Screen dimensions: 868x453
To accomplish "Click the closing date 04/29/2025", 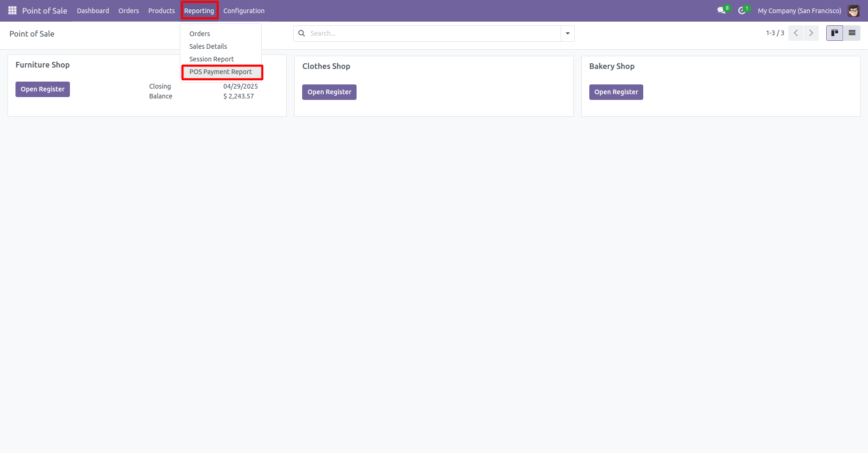I will (x=241, y=86).
